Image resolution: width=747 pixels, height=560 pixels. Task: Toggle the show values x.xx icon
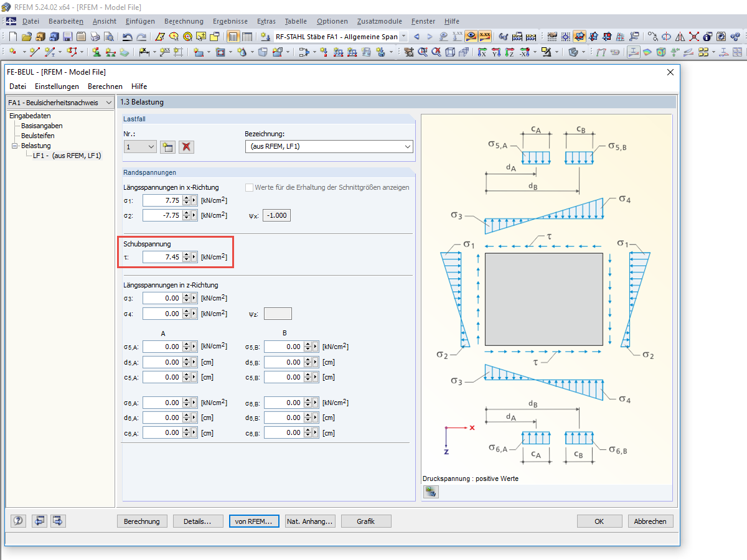[485, 37]
